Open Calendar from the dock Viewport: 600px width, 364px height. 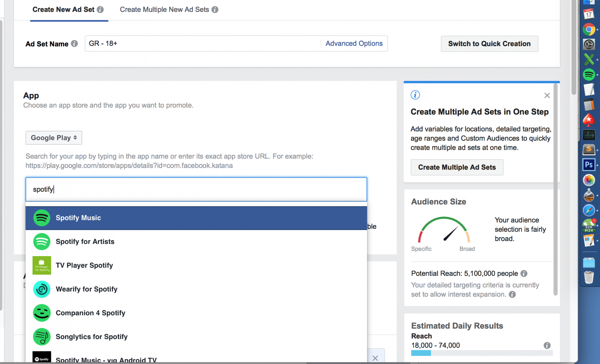[x=589, y=14]
